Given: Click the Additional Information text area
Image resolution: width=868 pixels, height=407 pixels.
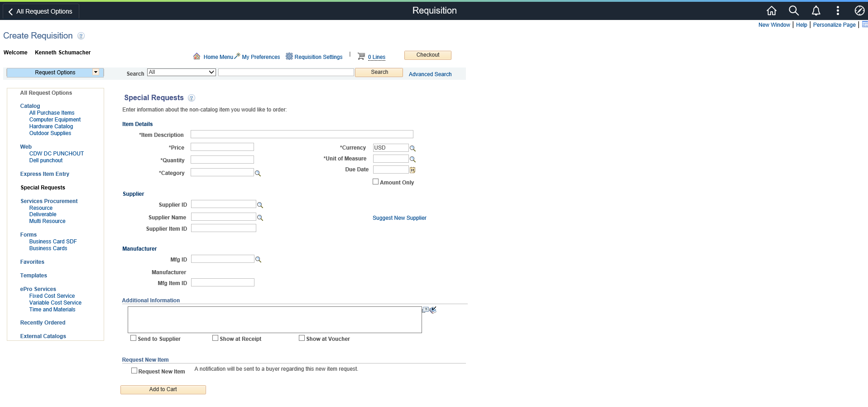Looking at the screenshot, I should 275,320.
